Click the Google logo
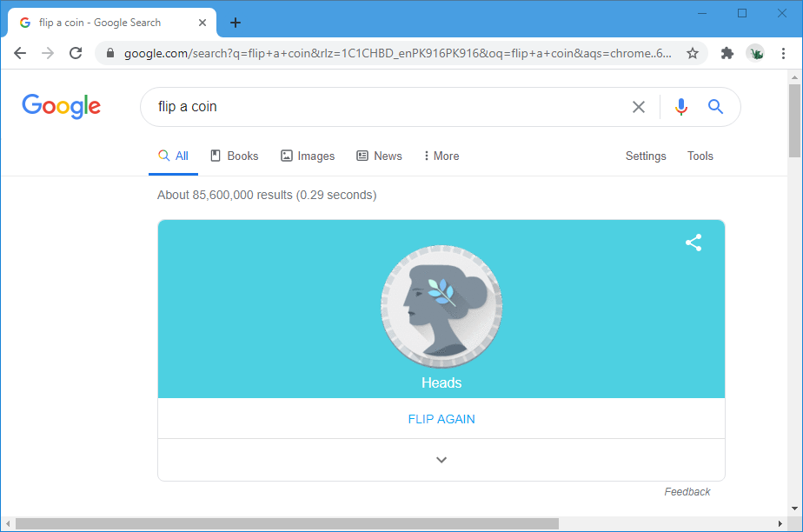This screenshot has width=803, height=532. click(61, 106)
